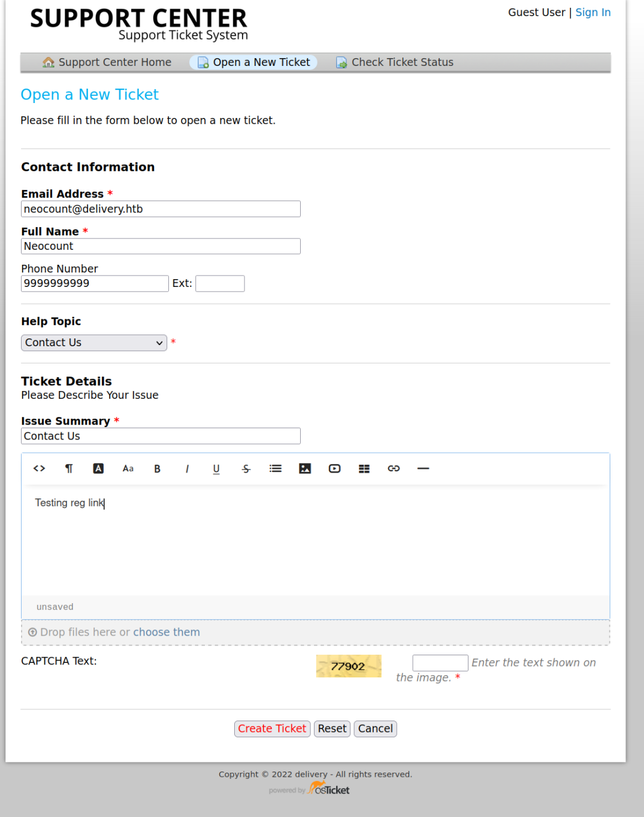Insert a video using editor toolbar
This screenshot has height=817, width=644.
point(334,468)
